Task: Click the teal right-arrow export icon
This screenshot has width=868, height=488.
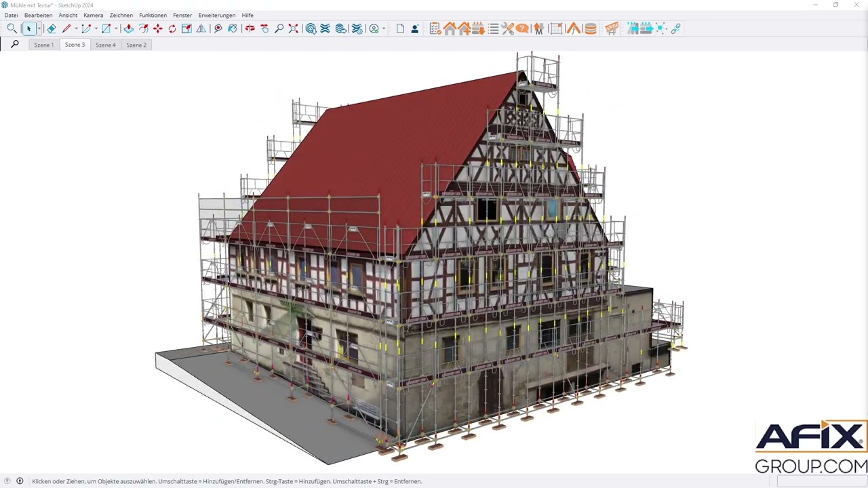Action: coord(646,28)
